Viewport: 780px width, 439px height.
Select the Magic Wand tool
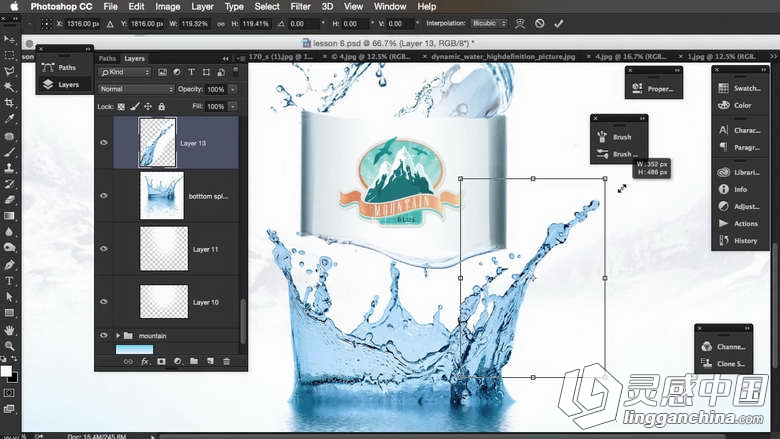(9, 87)
